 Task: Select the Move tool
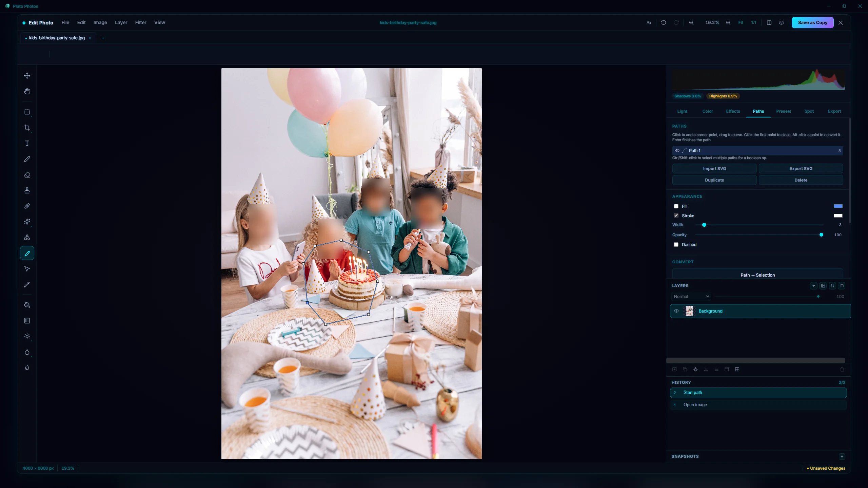pos(27,76)
